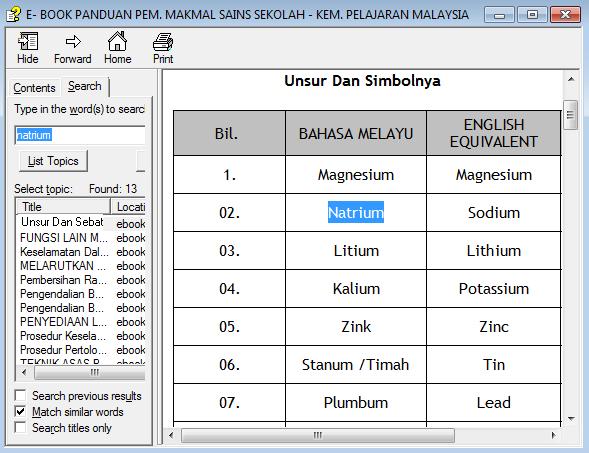Click the Potassium table cell
589x453 pixels.
tap(494, 288)
